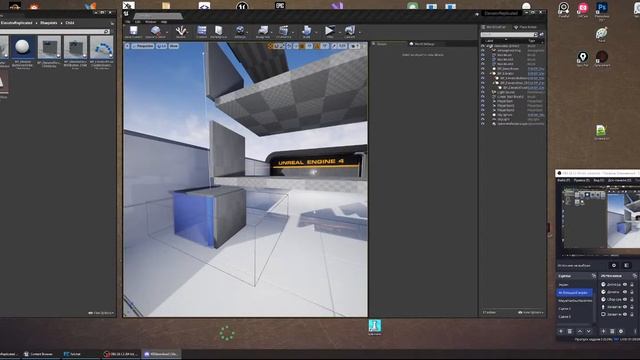Toggle the world/local coordinate system icon
The image size is (640, 360).
(x=289, y=46)
